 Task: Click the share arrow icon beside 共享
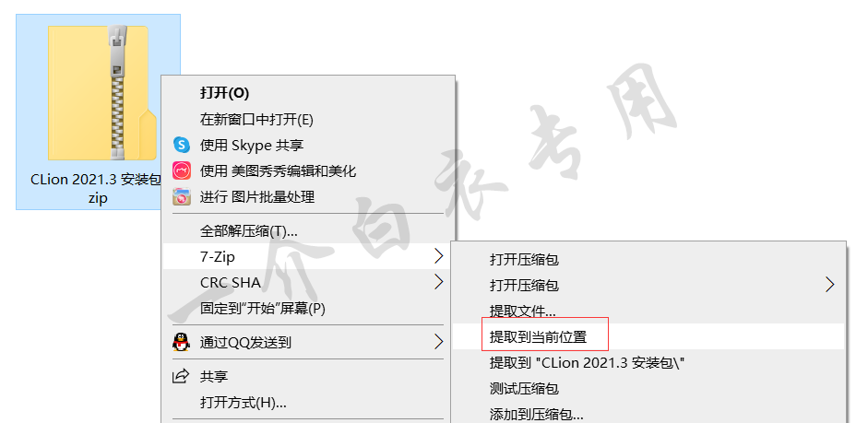181,377
